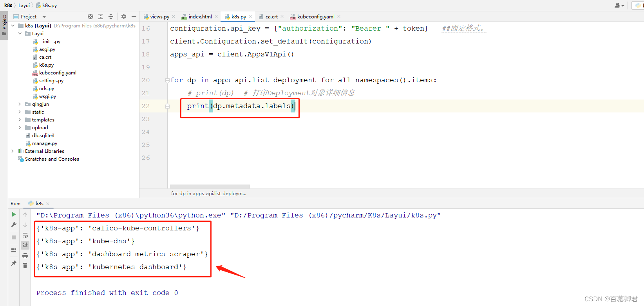
Task: Collapse all nodes in Project tree
Action: pyautogui.click(x=111, y=16)
